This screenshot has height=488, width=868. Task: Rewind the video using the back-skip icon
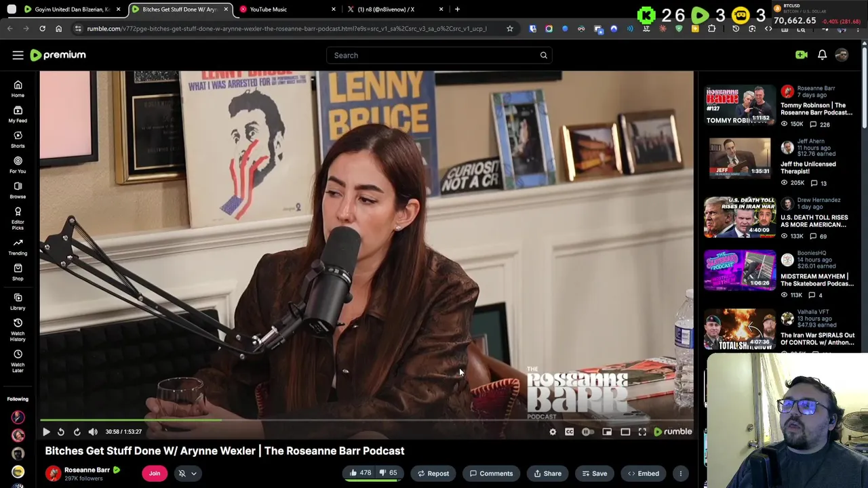click(61, 432)
